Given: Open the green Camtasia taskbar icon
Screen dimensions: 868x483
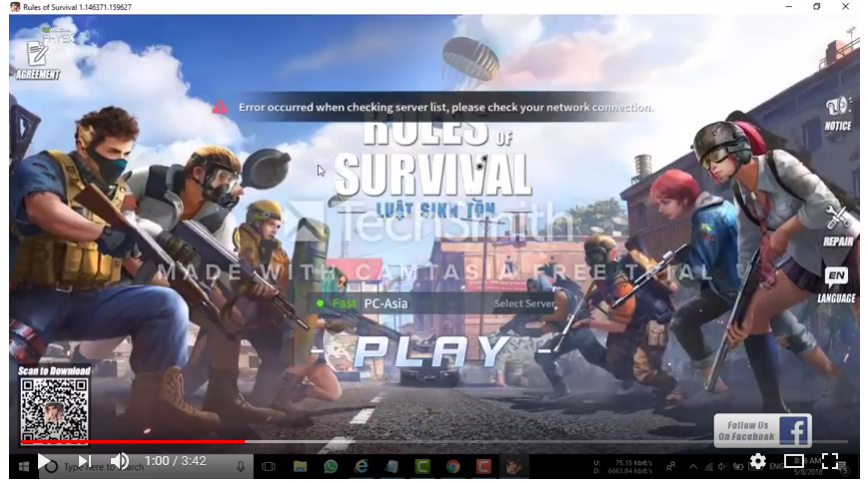Looking at the screenshot, I should [423, 467].
